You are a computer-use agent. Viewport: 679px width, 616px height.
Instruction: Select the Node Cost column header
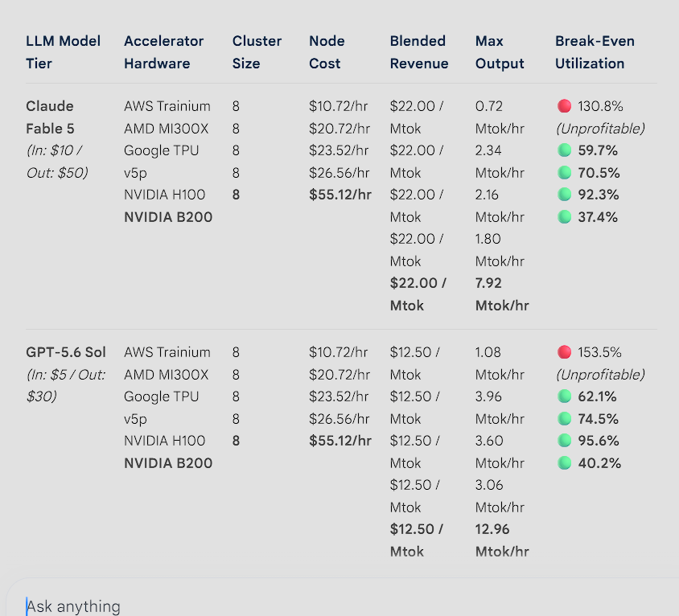(x=327, y=52)
